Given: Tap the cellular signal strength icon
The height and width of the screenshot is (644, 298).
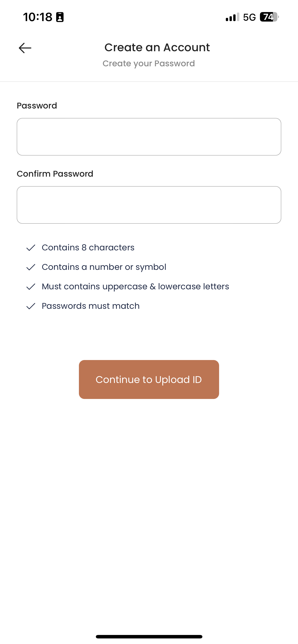Looking at the screenshot, I should 232,17.
